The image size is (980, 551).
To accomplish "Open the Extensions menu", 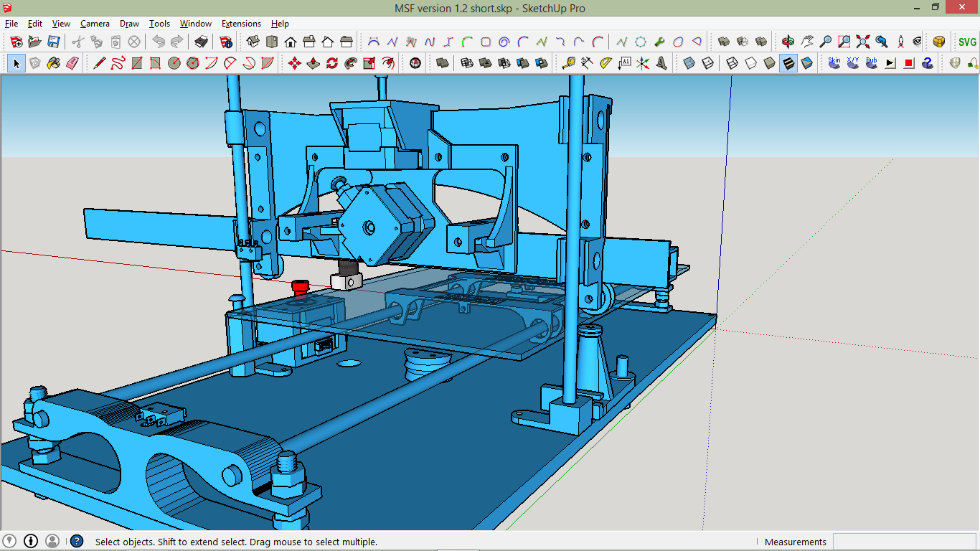I will pyautogui.click(x=241, y=24).
